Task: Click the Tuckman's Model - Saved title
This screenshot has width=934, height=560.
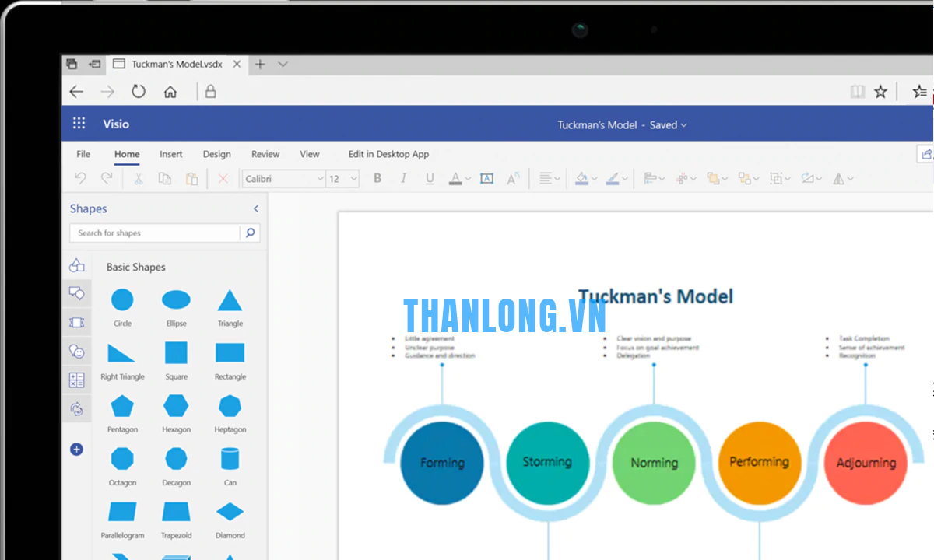Action: point(622,124)
